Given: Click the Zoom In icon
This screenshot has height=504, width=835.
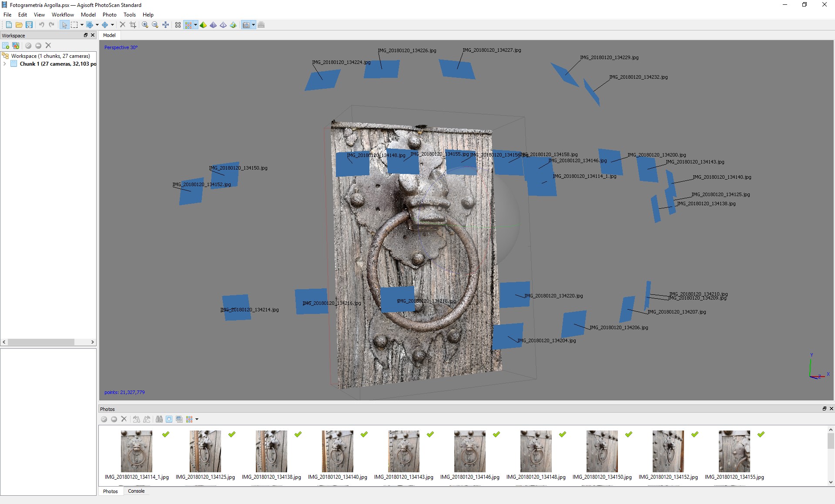Looking at the screenshot, I should (x=145, y=25).
